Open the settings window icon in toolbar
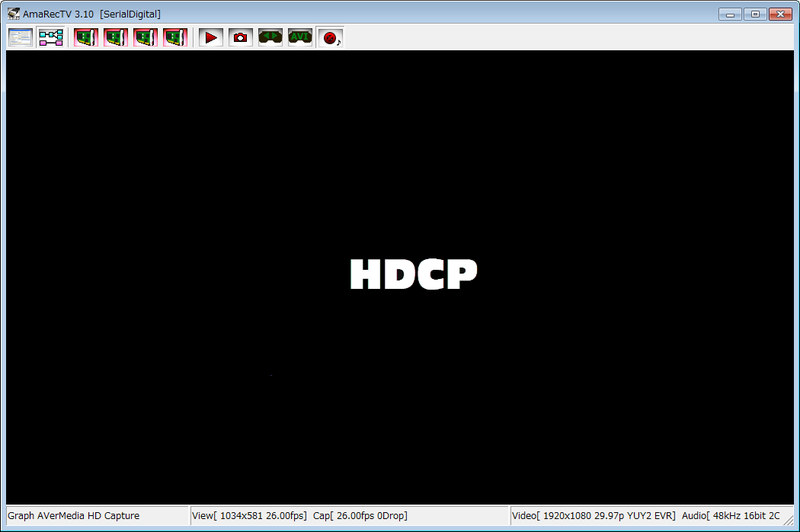 point(20,37)
